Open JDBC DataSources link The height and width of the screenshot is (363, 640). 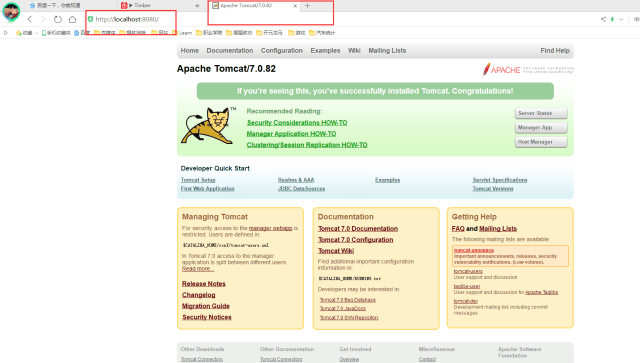[301, 189]
